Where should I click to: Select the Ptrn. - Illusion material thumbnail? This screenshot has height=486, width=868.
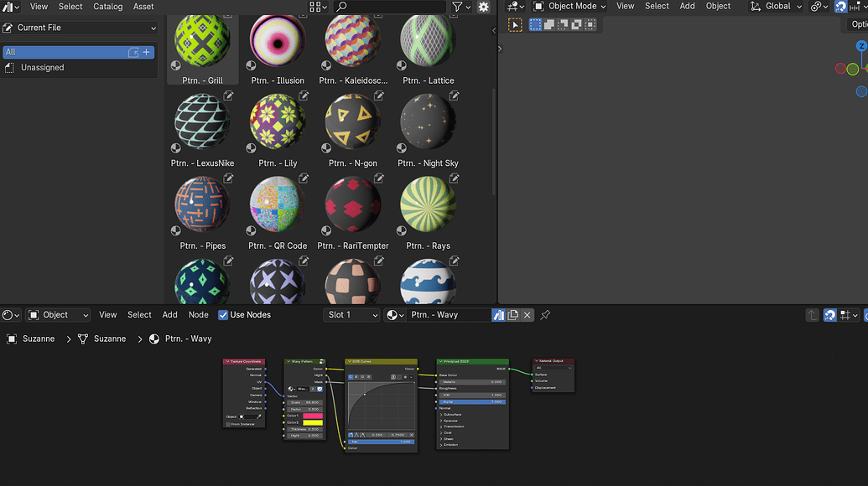click(278, 40)
